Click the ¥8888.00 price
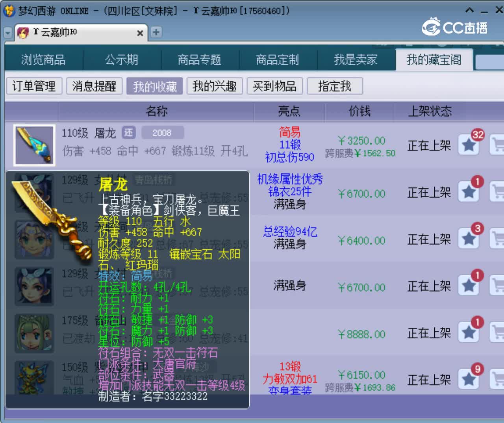Image resolution: width=504 pixels, height=423 pixels. [x=362, y=334]
